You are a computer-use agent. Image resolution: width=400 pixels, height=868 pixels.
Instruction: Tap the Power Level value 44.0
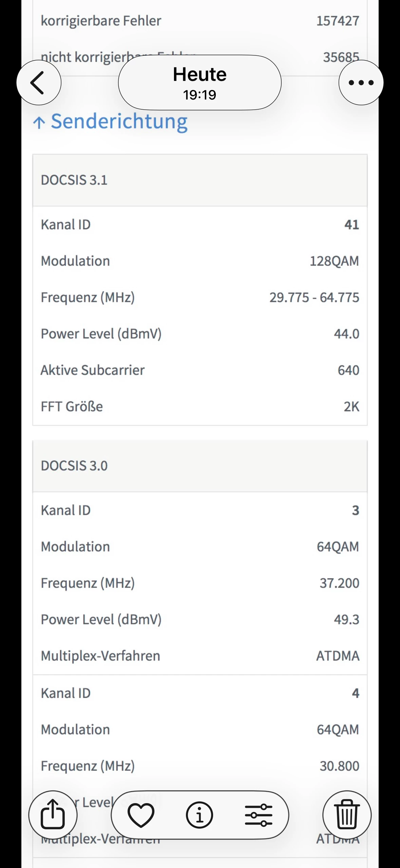click(346, 334)
